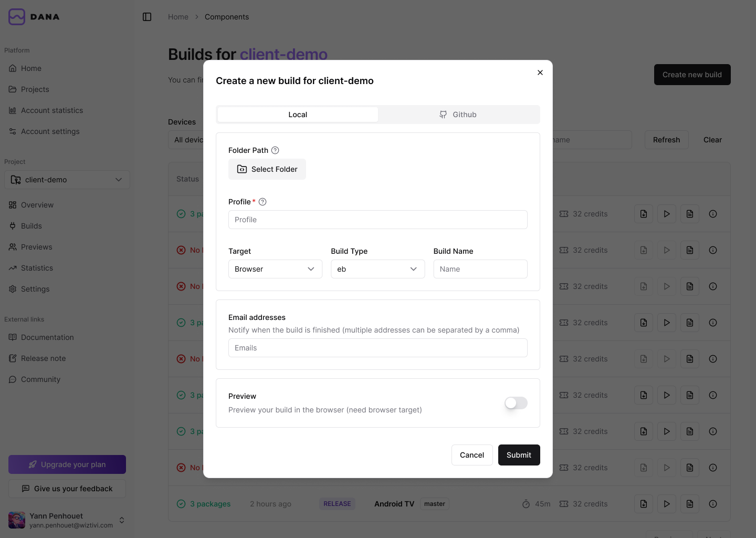This screenshot has width=756, height=538.
Task: Select the Local tab
Action: [x=297, y=114]
